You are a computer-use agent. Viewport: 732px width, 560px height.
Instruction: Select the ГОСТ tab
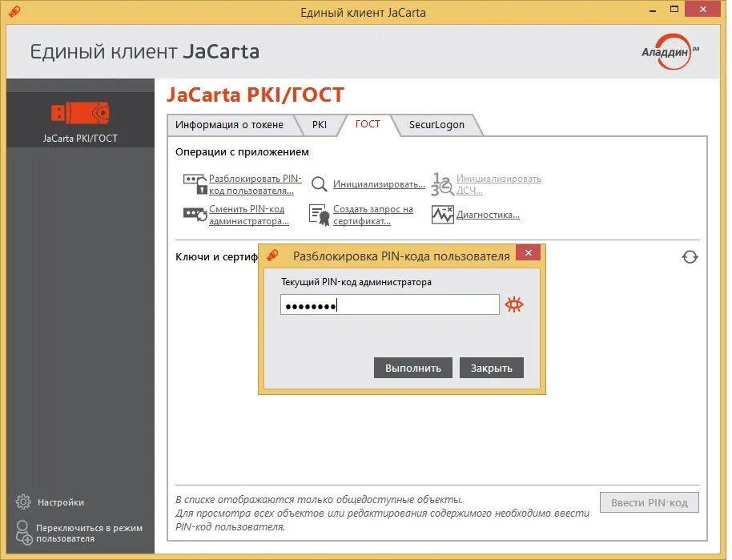368,124
